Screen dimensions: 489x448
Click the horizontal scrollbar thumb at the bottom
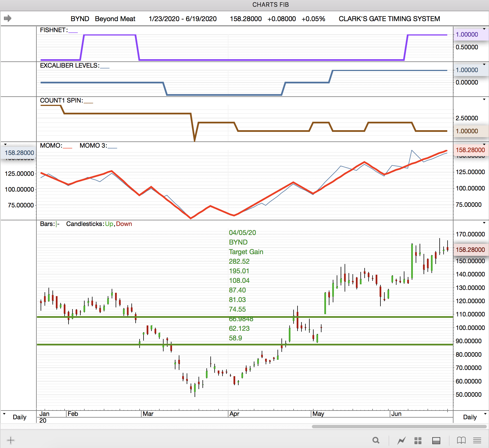pos(399,427)
